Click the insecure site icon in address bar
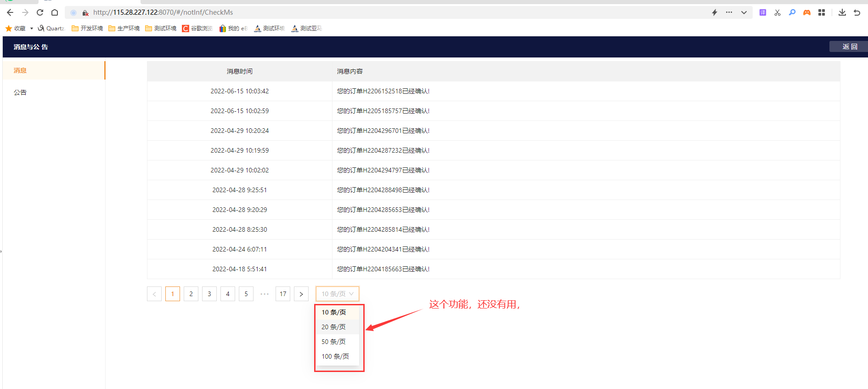Viewport: 868px width, 389px height. coord(85,13)
